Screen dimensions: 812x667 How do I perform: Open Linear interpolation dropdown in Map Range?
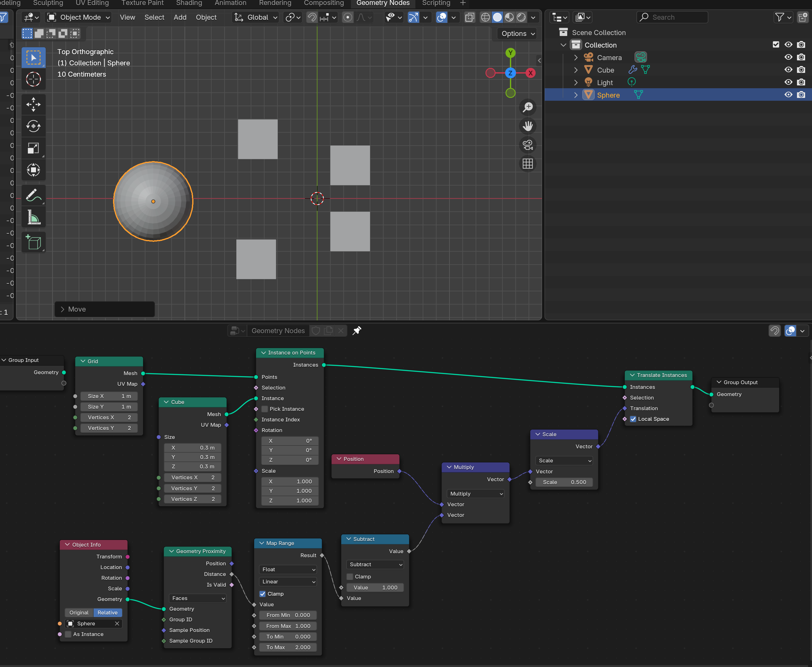288,582
